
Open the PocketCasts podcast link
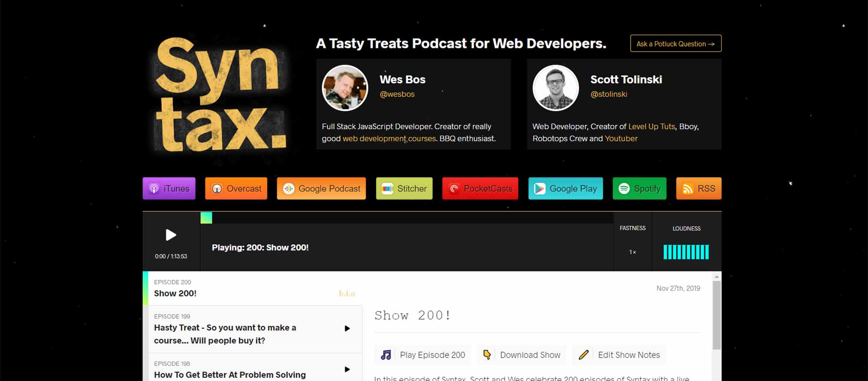coord(480,188)
